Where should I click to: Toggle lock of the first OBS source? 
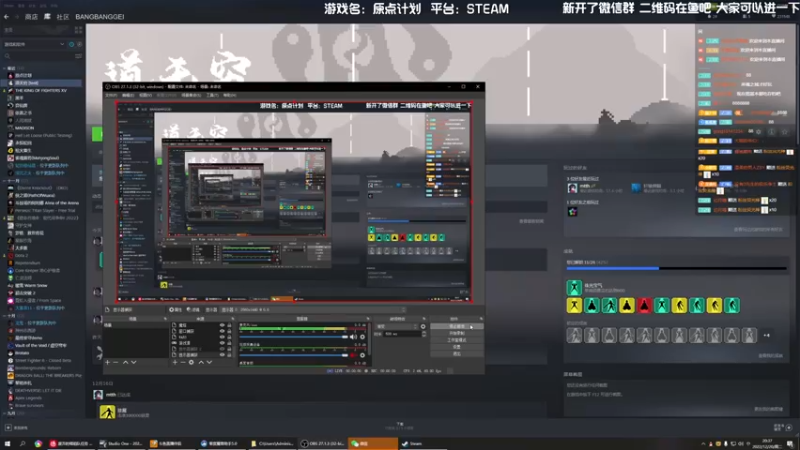[x=229, y=325]
